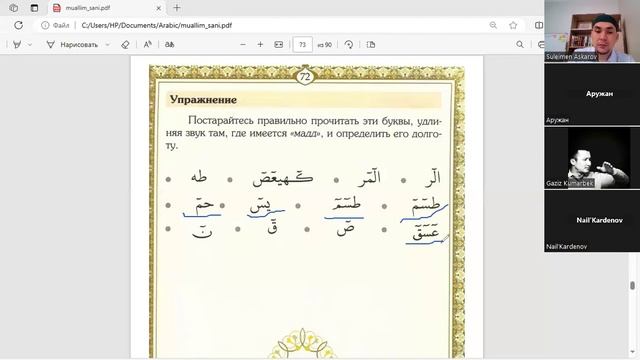The height and width of the screenshot is (360, 640).
Task: Select Gaziz Kumarbek's video tile
Action: tap(592, 158)
